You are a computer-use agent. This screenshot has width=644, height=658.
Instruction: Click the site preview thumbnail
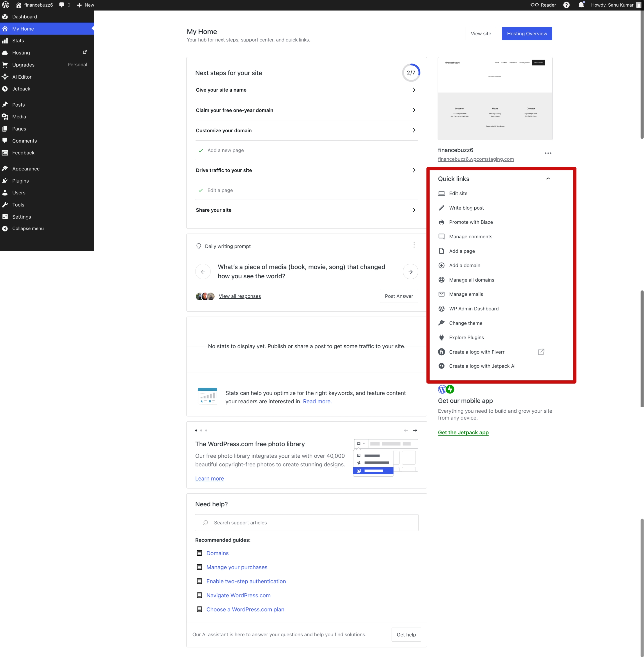[495, 98]
